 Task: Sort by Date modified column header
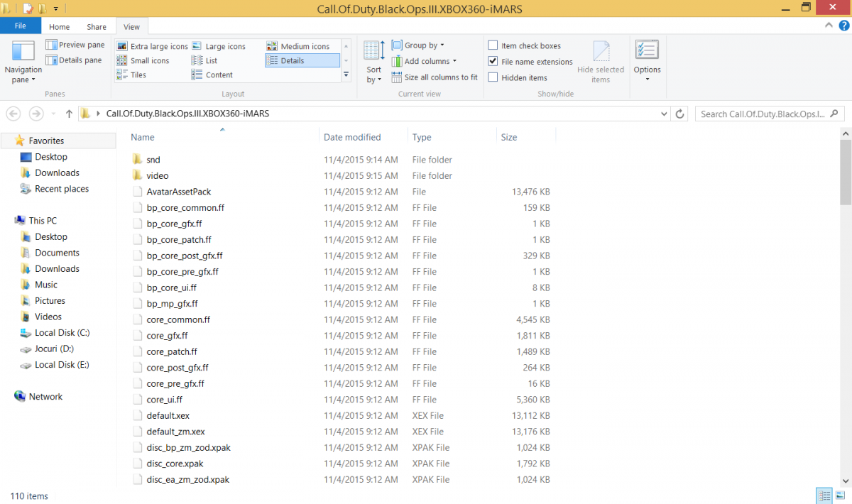pyautogui.click(x=352, y=137)
